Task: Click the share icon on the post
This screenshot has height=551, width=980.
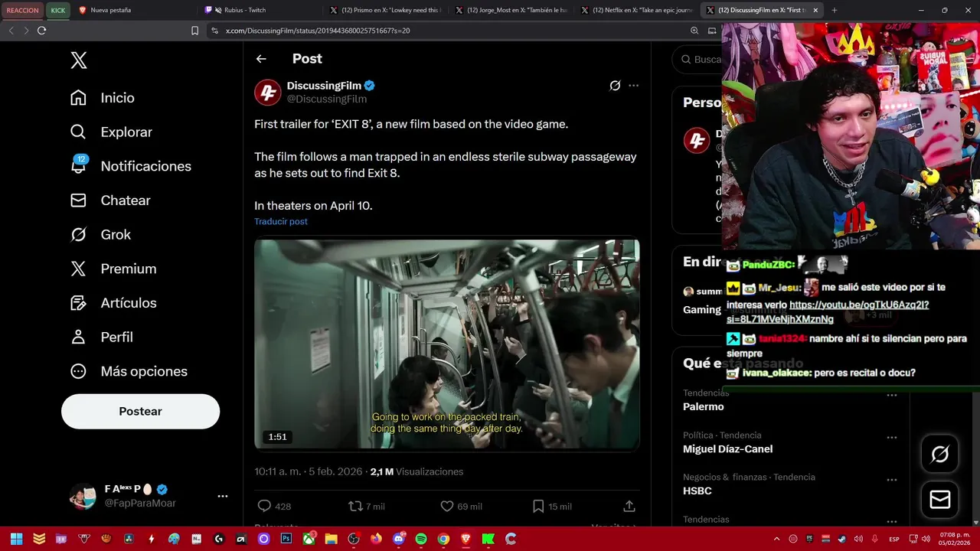Action: click(629, 507)
